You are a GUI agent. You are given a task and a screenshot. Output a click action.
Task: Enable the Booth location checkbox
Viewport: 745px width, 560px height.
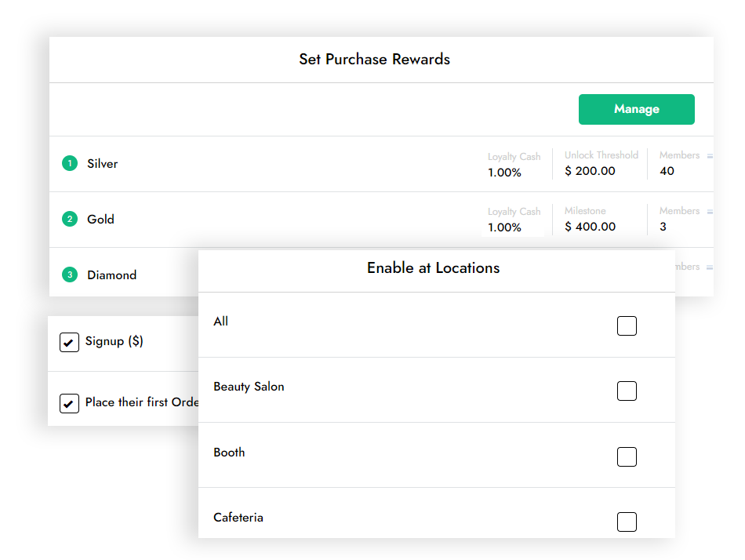point(627,456)
